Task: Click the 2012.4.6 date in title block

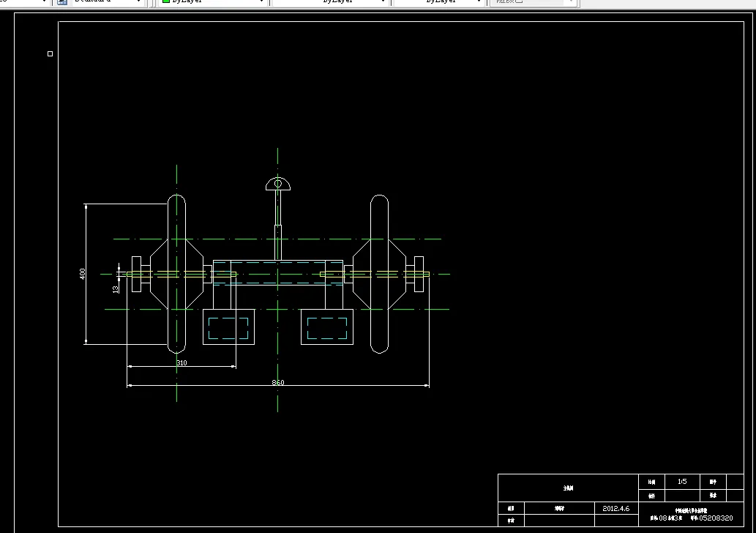Action: point(615,508)
